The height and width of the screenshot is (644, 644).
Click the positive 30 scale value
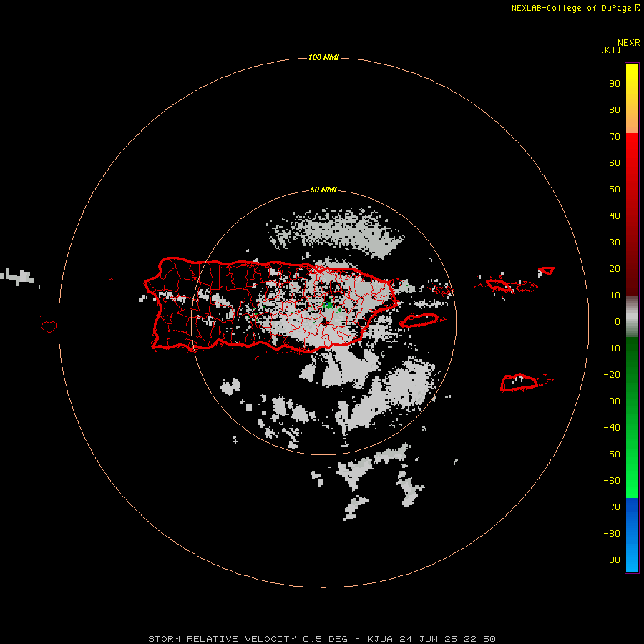click(x=615, y=243)
